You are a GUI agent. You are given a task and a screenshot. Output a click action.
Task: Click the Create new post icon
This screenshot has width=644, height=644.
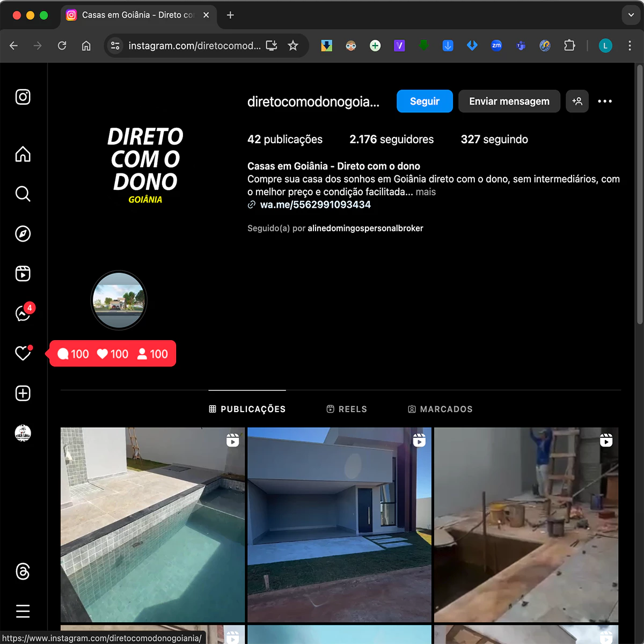coord(23,393)
